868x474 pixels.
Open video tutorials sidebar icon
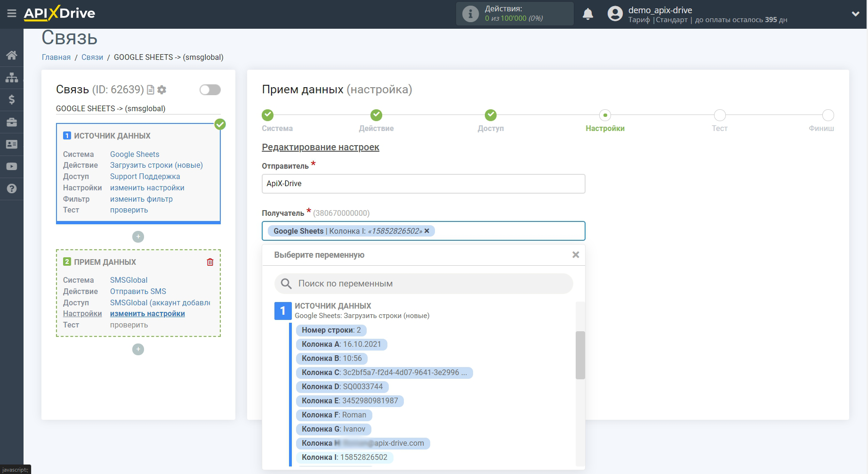click(x=12, y=166)
